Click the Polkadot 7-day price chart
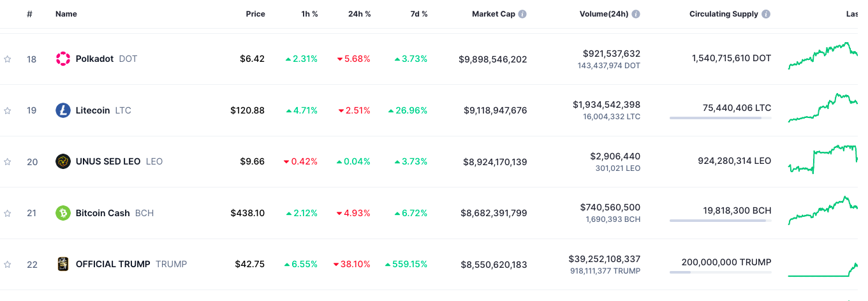 coord(823,56)
